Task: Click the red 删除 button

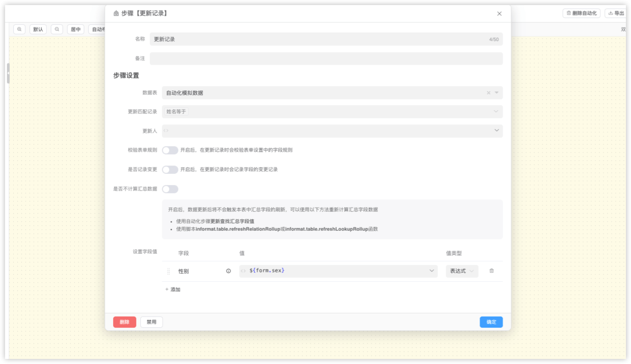Action: (x=124, y=322)
